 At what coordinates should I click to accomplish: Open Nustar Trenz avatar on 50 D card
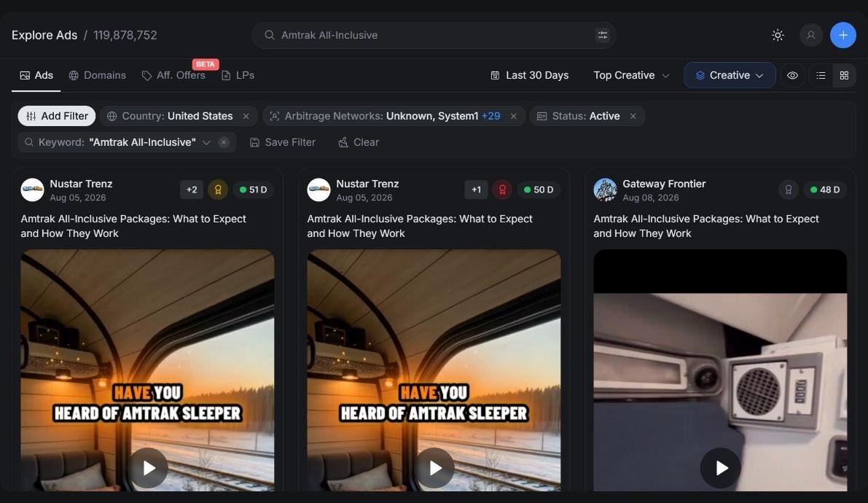319,190
